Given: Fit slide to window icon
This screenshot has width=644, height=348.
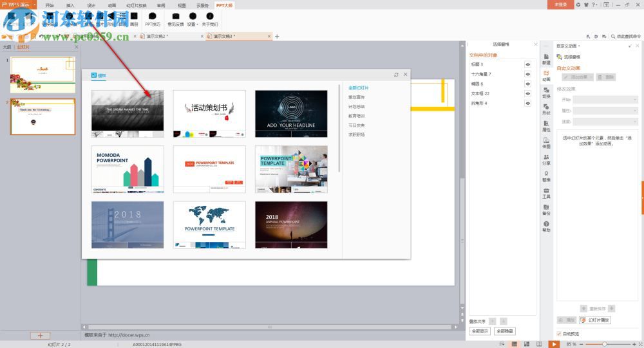Looking at the screenshot, I should pyautogui.click(x=640, y=344).
